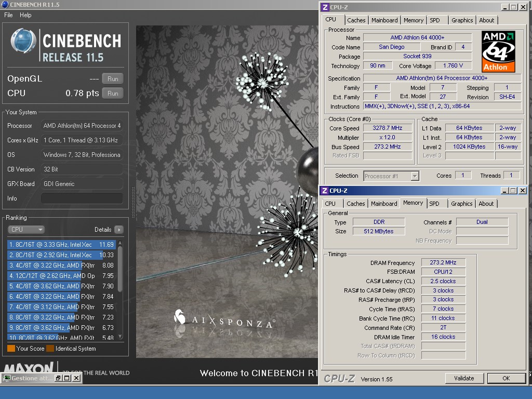Open the File menu in Cinebench
Viewport: 532px width, 399px height.
click(x=8, y=15)
